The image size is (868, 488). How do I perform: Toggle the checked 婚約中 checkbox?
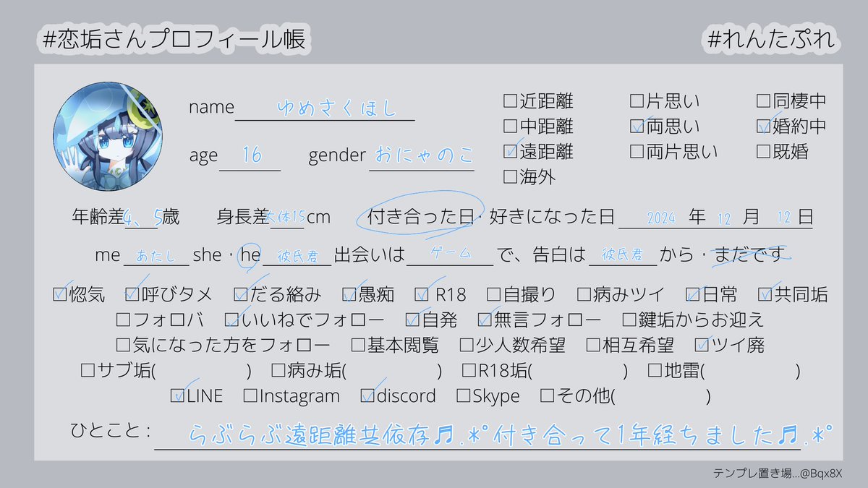[764, 127]
